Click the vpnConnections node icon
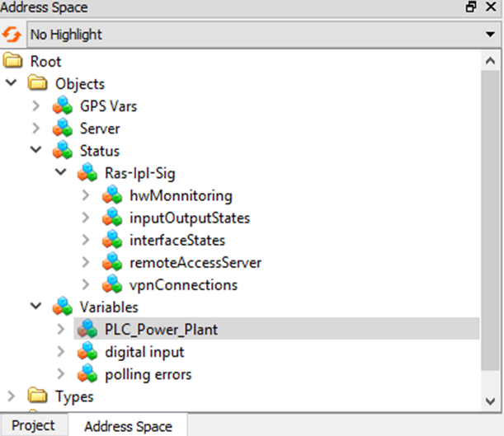The width and height of the screenshot is (504, 436). (112, 285)
